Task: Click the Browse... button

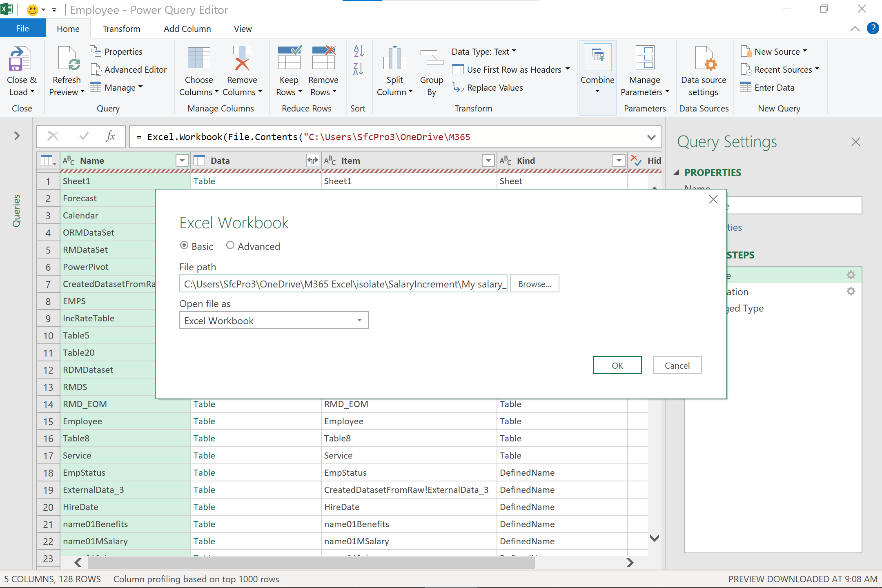Action: pyautogui.click(x=534, y=284)
